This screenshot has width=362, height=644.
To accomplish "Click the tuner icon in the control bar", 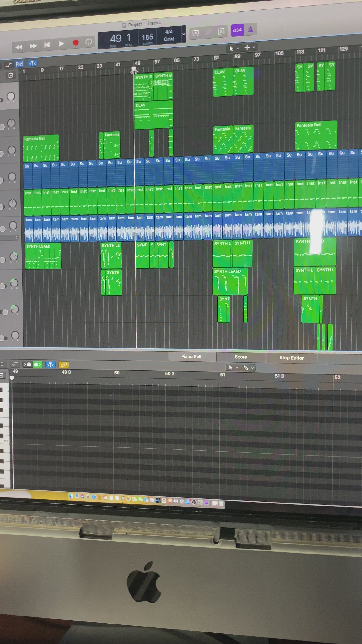I will pyautogui.click(x=208, y=32).
